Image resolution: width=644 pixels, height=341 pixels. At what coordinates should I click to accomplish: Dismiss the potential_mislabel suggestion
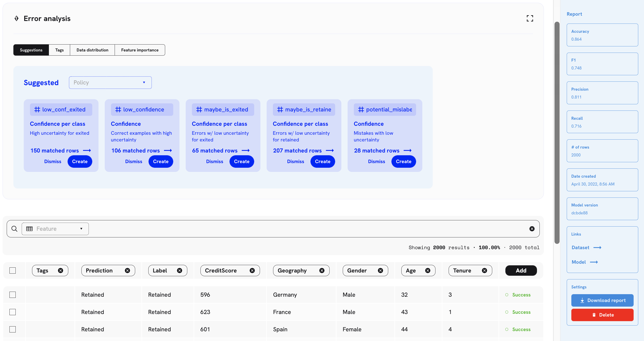376,162
